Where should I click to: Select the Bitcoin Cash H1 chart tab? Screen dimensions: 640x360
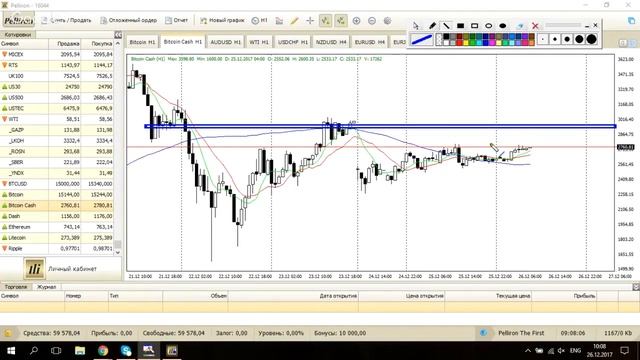click(182, 42)
